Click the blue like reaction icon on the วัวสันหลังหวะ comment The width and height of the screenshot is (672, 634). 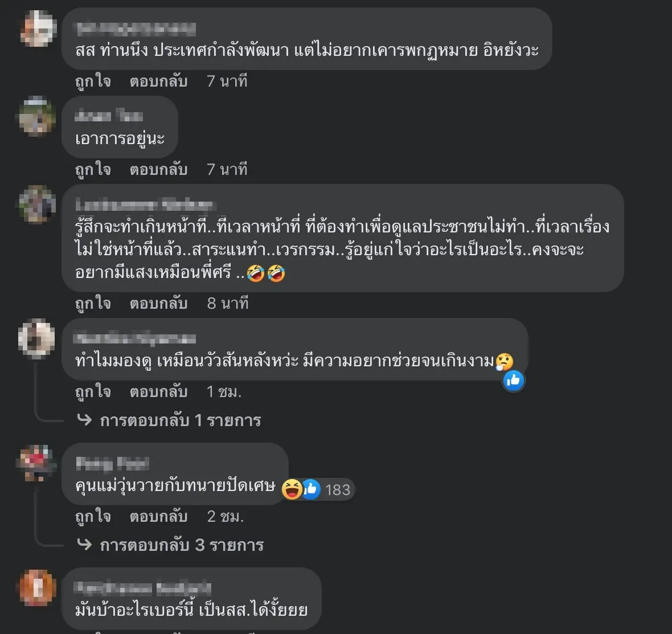[x=514, y=381]
